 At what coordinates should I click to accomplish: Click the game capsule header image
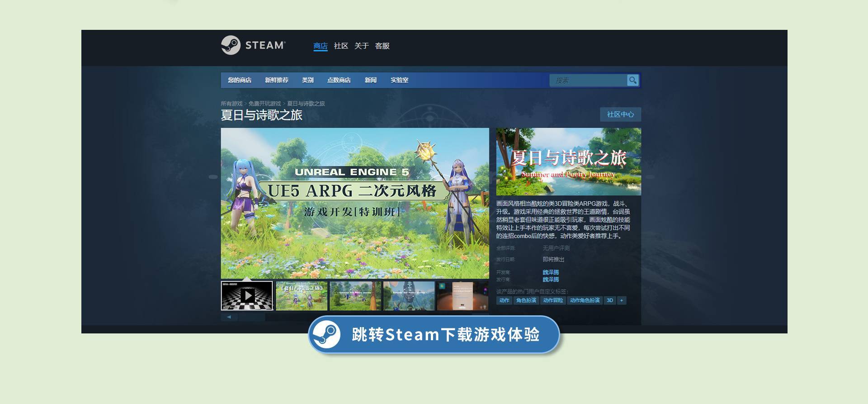pos(569,162)
